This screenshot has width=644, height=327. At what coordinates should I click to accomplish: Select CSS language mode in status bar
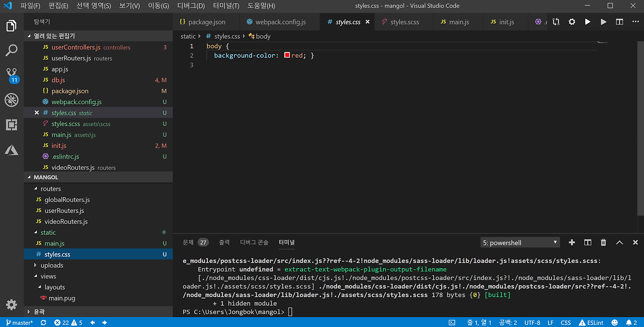pos(566,322)
